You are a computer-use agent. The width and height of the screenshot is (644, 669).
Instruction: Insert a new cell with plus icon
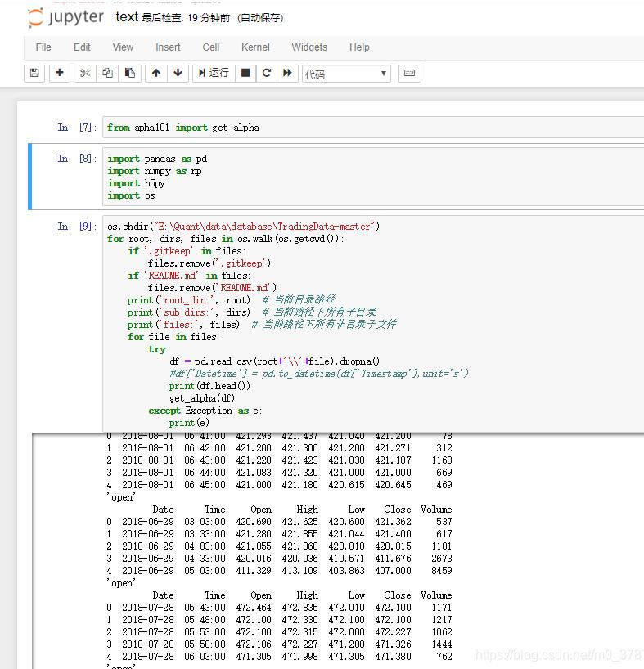point(60,73)
